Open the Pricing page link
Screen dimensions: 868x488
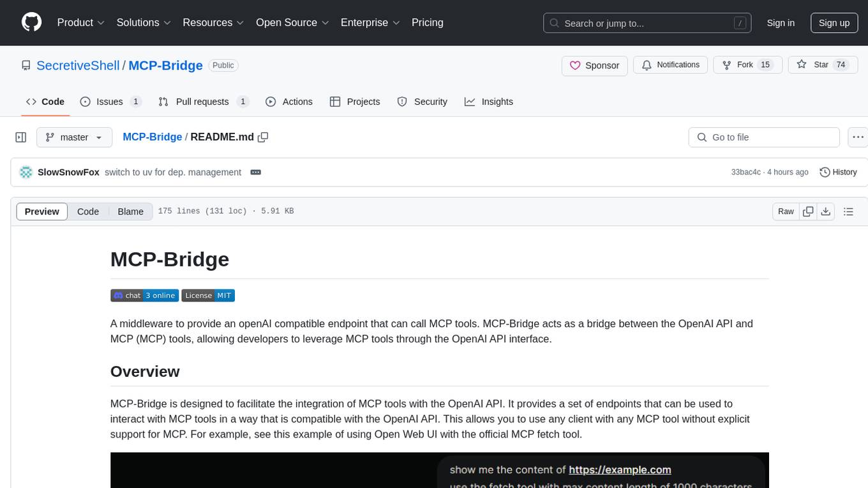428,22
